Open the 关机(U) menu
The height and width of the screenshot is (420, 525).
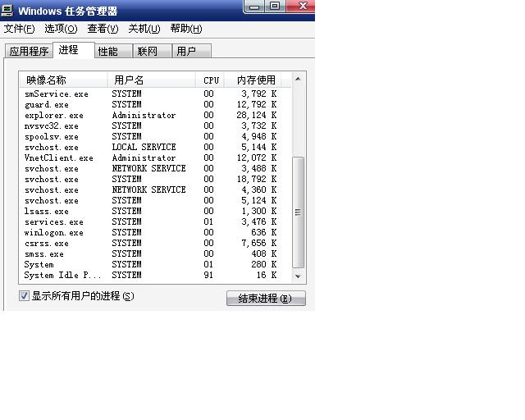(144, 29)
